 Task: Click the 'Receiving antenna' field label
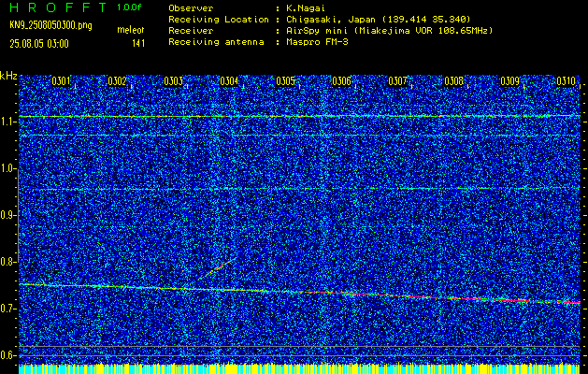[x=216, y=42]
